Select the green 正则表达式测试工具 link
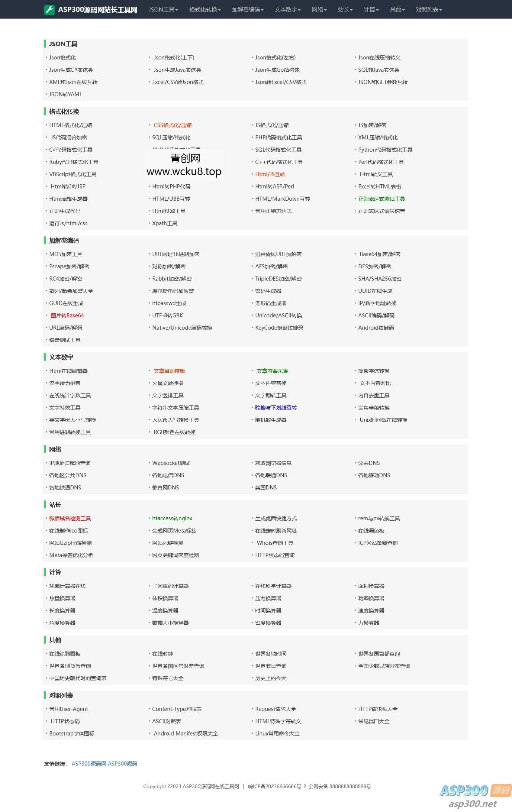The height and width of the screenshot is (812, 512). pos(381,199)
